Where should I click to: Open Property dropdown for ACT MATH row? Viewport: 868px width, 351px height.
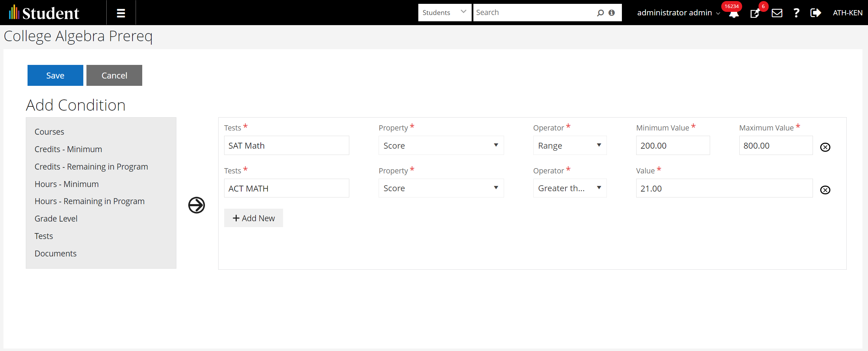[441, 188]
